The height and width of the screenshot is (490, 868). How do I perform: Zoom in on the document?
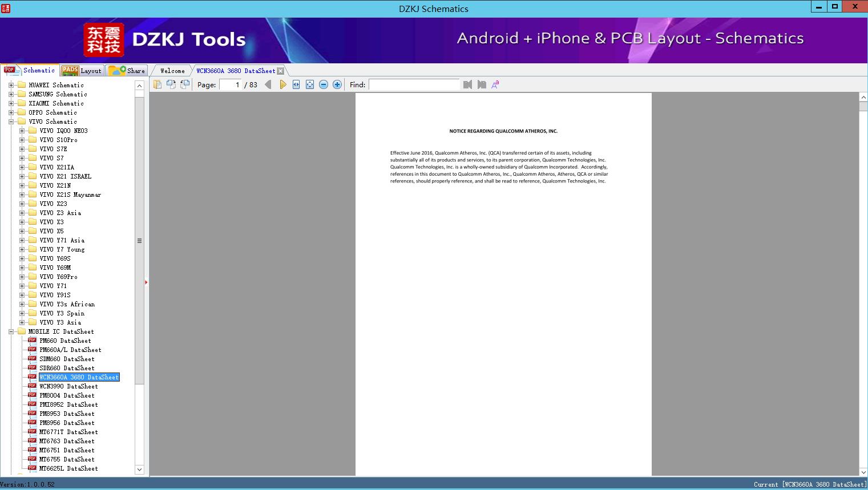tap(337, 84)
